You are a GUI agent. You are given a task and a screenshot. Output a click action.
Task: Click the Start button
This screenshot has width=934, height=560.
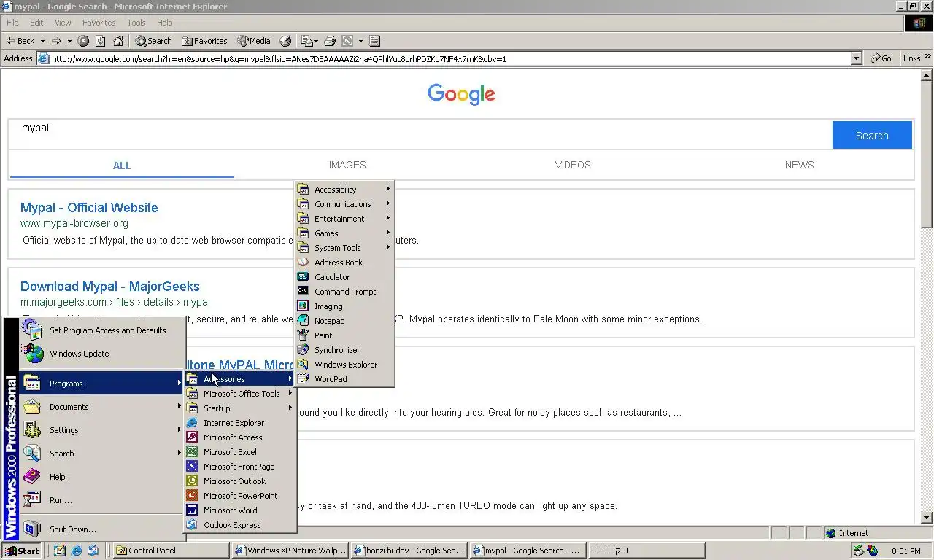point(22,551)
